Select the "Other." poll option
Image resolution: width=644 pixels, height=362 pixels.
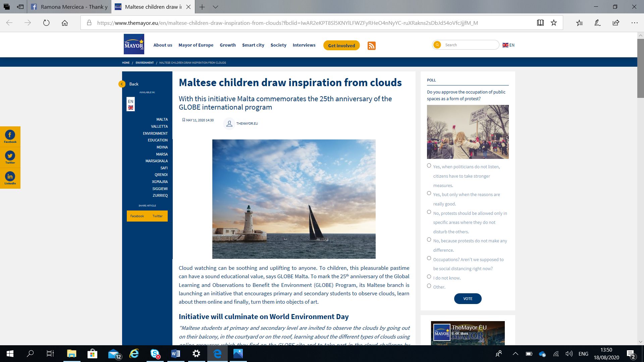[x=429, y=286]
